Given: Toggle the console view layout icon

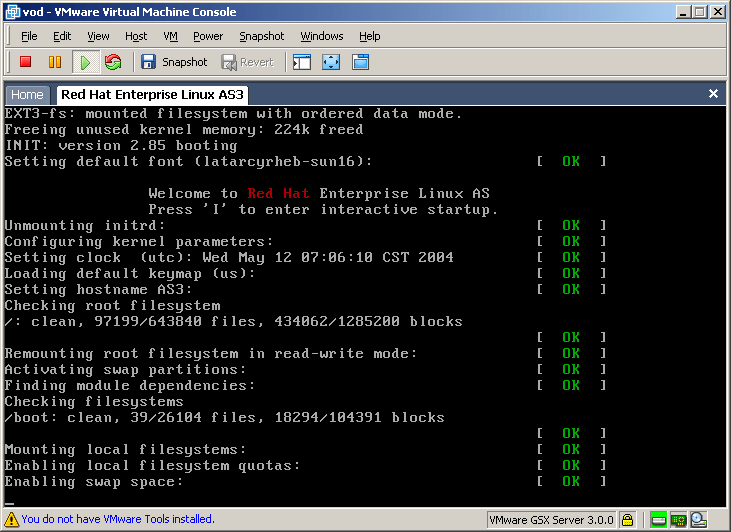Looking at the screenshot, I should click(302, 62).
